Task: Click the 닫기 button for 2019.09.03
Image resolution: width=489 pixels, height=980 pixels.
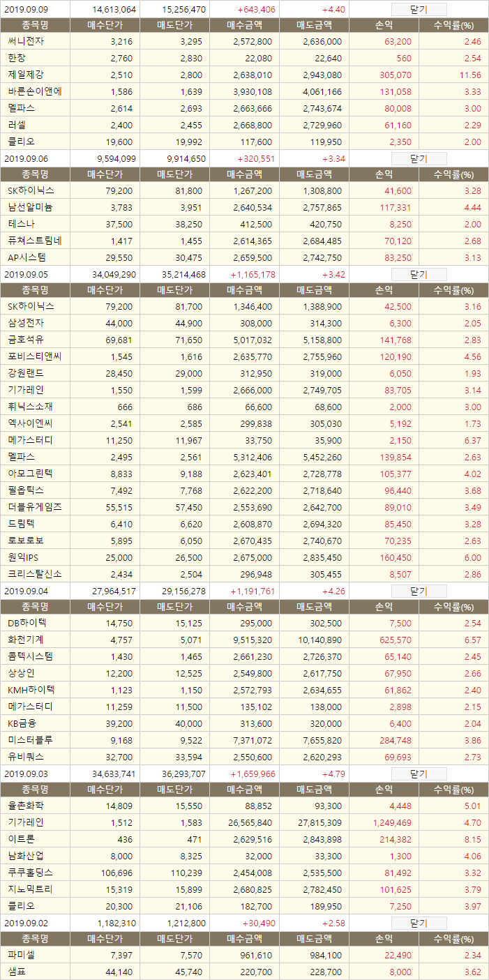Action: 419,774
